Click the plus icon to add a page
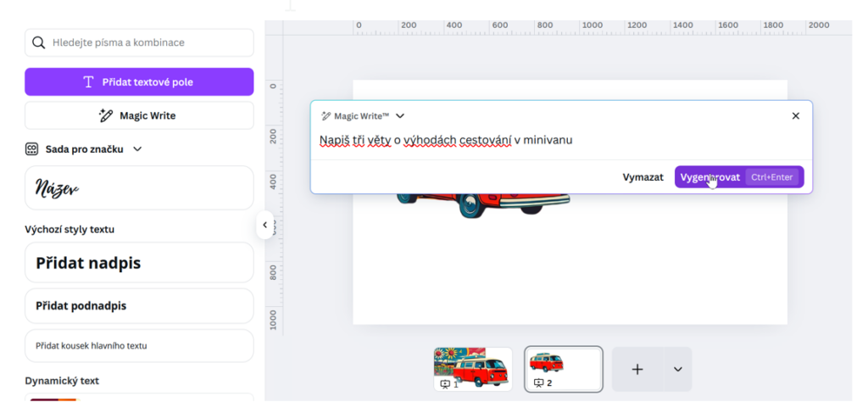 tap(637, 369)
